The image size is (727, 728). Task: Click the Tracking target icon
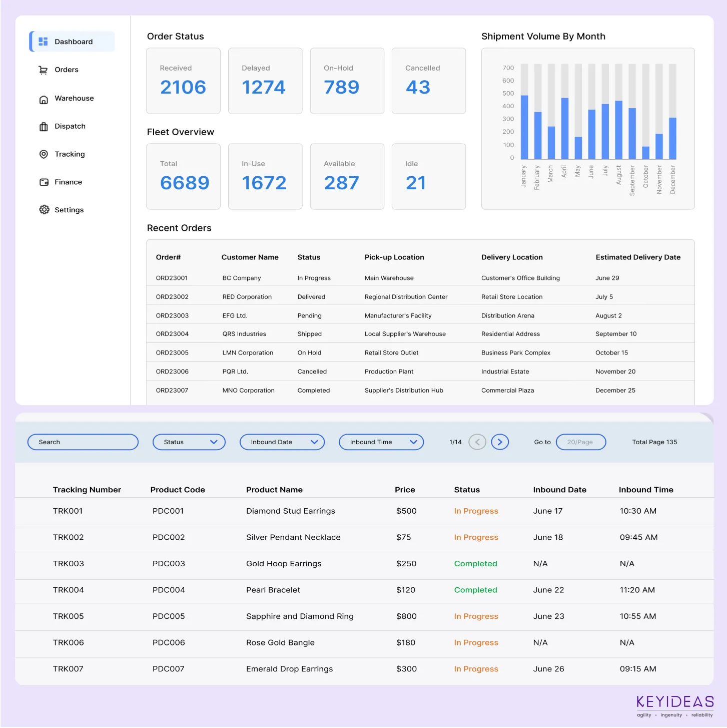point(44,154)
